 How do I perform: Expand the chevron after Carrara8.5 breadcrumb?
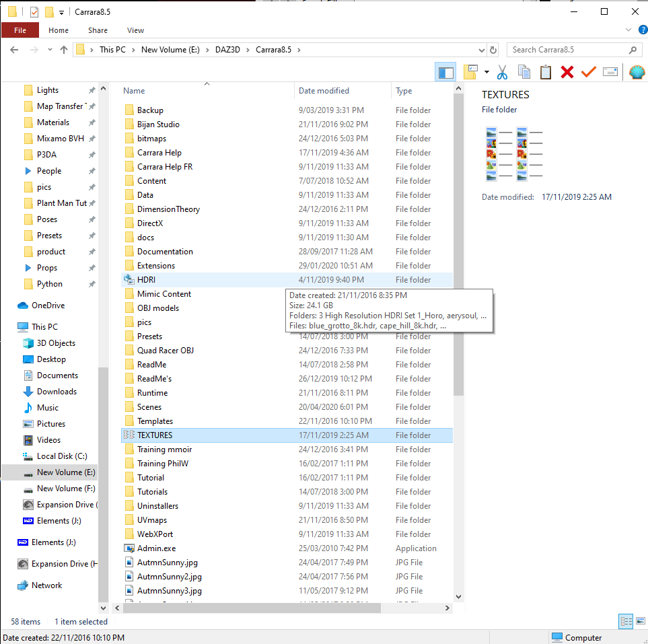tap(299, 50)
